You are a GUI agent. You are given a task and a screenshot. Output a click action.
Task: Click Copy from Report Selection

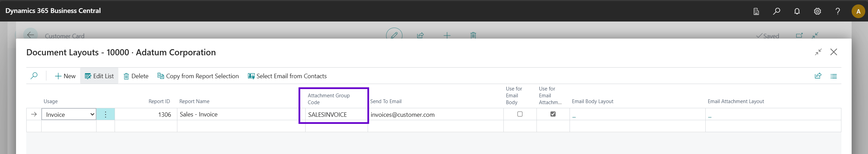(x=198, y=76)
